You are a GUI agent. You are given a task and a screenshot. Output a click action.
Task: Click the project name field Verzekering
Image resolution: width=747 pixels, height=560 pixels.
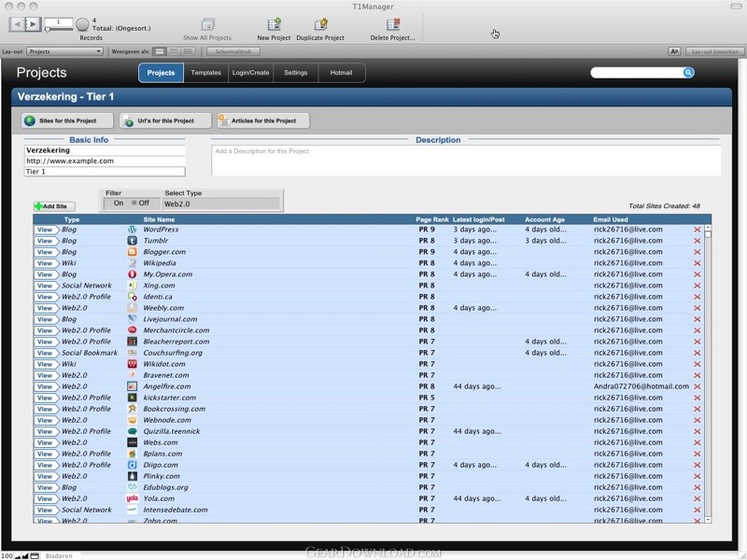(x=105, y=150)
